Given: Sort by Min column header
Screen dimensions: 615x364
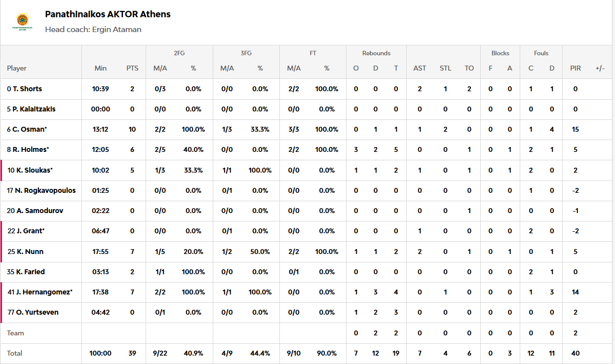Looking at the screenshot, I should [x=101, y=68].
